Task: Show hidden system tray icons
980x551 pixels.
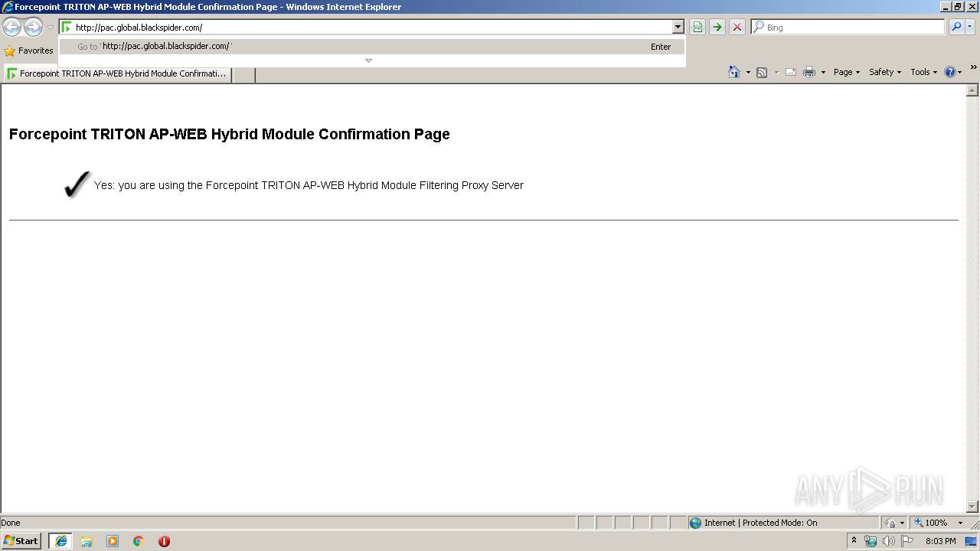Action: coord(854,541)
